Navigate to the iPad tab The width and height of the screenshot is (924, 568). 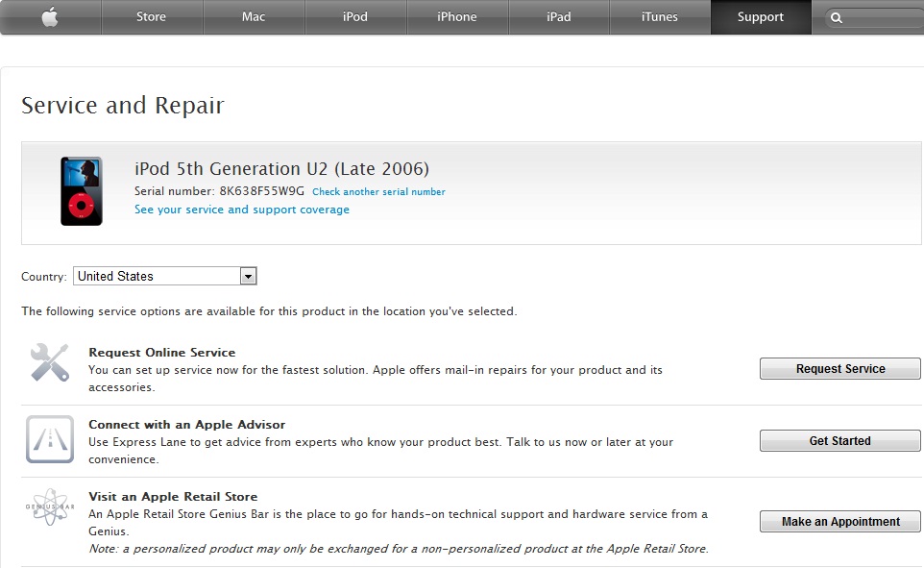(x=558, y=17)
